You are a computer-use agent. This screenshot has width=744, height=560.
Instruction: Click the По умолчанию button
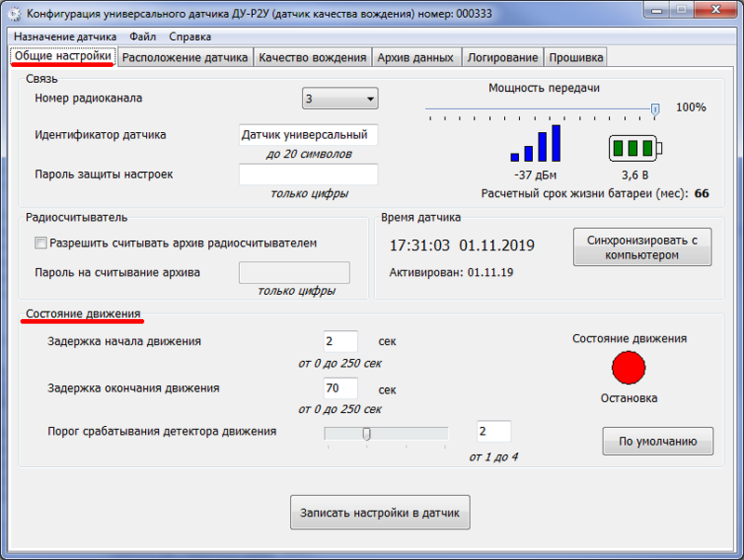tap(658, 441)
